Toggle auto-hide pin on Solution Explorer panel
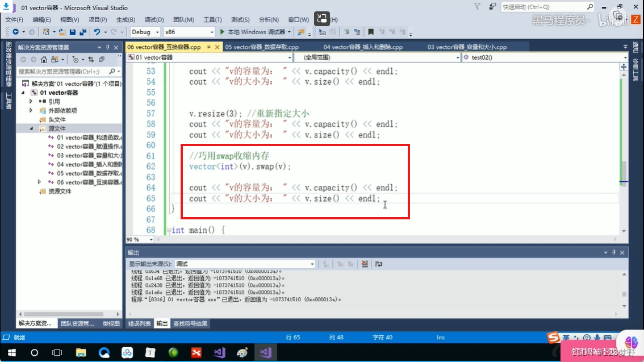This screenshot has width=644, height=362. coord(107,47)
